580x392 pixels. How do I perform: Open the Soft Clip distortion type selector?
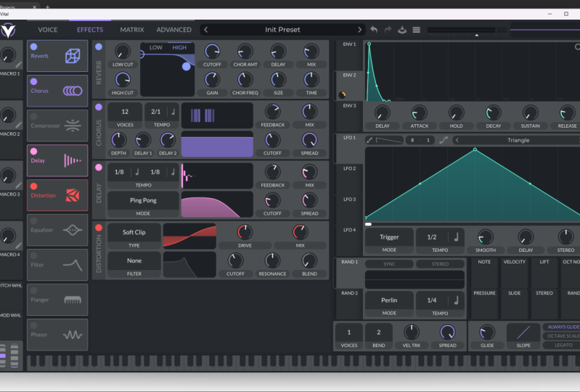coord(134,232)
